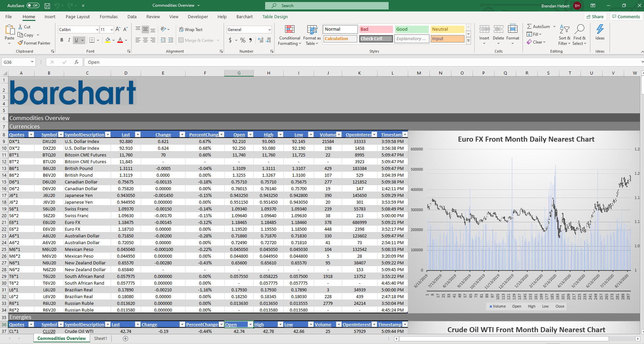The height and width of the screenshot is (344, 644).
Task: Toggle AutoSave switch
Action: pyautogui.click(x=33, y=6)
